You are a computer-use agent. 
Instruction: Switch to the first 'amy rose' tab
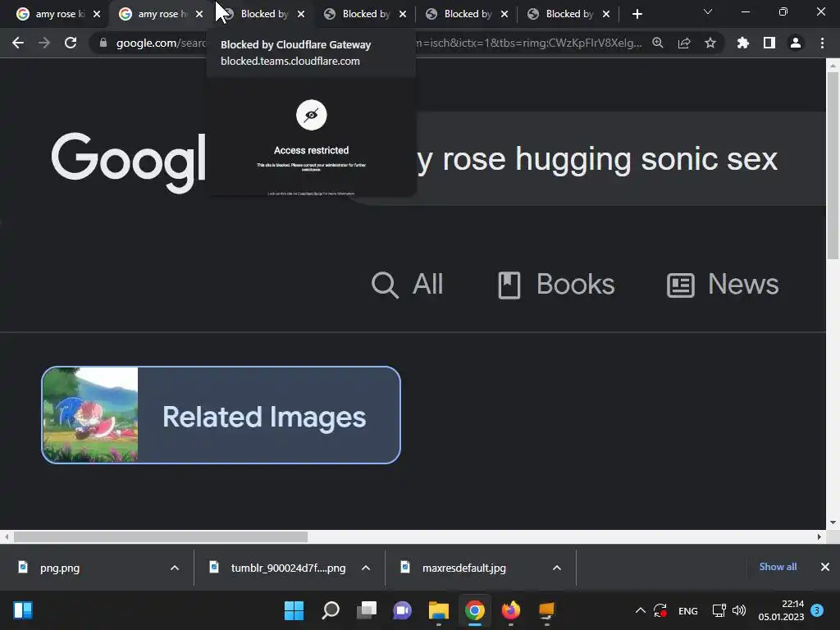point(51,14)
